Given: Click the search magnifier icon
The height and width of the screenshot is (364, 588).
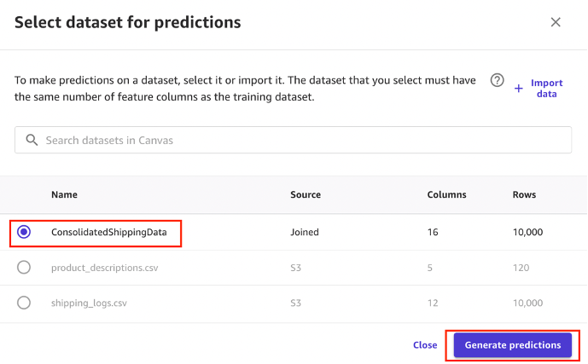Looking at the screenshot, I should (32, 140).
